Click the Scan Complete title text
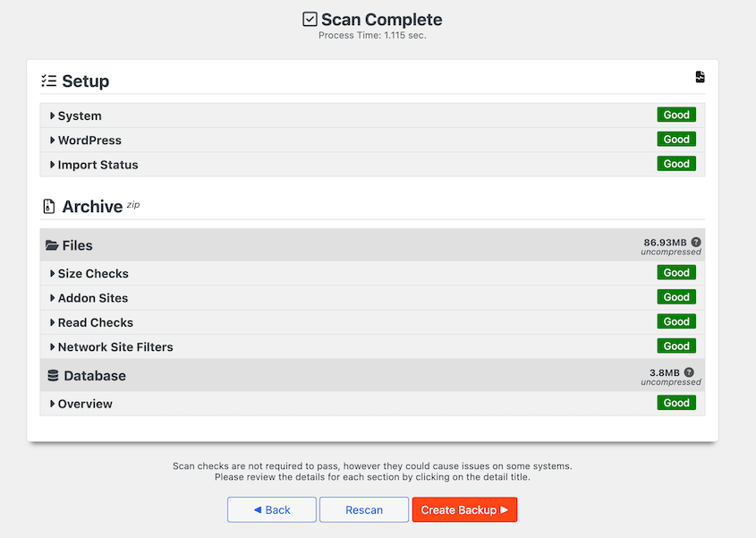This screenshot has height=538, width=756. pyautogui.click(x=381, y=20)
